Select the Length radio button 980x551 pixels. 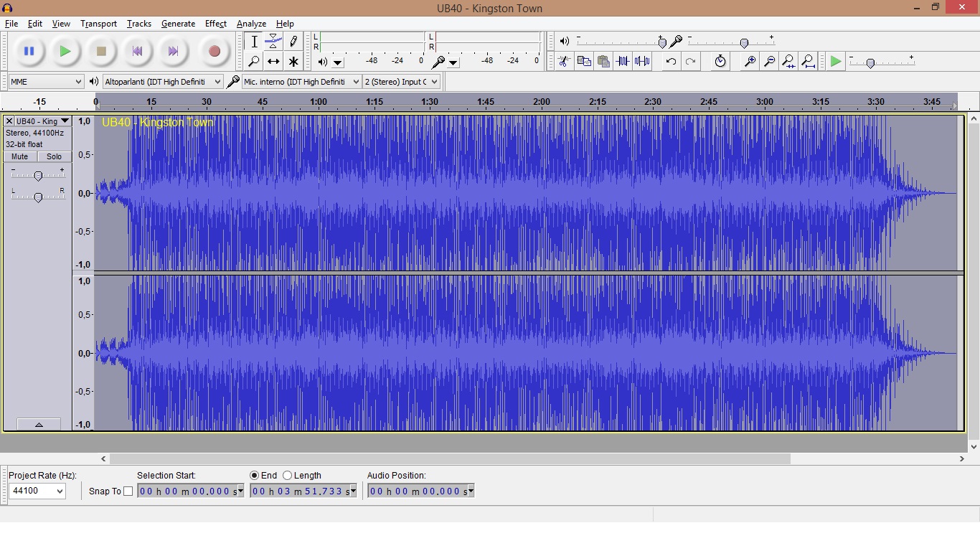288,475
